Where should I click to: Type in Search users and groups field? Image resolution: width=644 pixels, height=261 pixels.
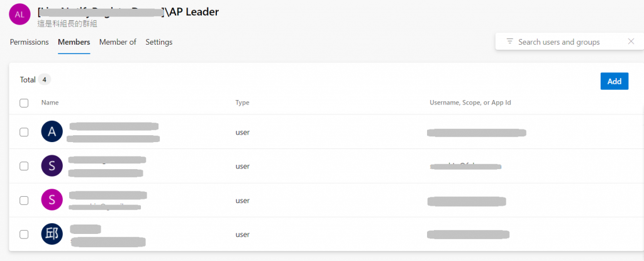[566, 42]
